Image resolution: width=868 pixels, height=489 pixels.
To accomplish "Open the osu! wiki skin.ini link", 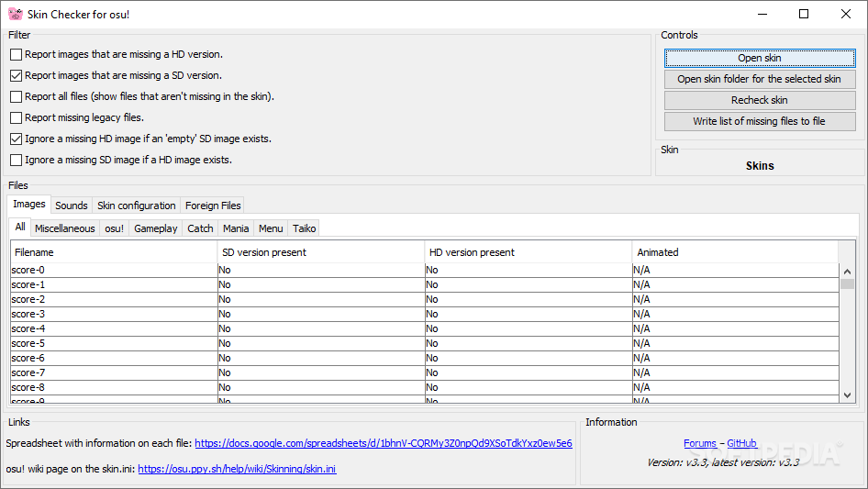I will click(237, 469).
